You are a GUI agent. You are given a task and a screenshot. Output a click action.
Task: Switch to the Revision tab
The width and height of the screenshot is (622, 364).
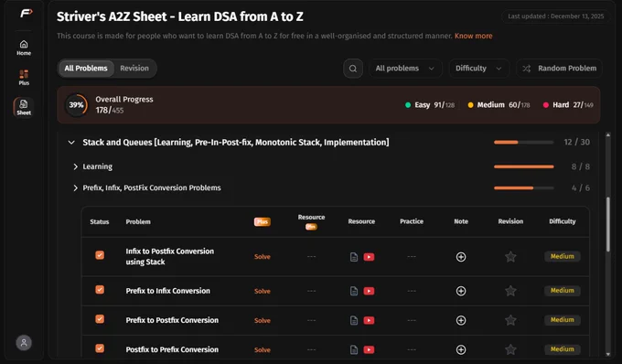(134, 69)
